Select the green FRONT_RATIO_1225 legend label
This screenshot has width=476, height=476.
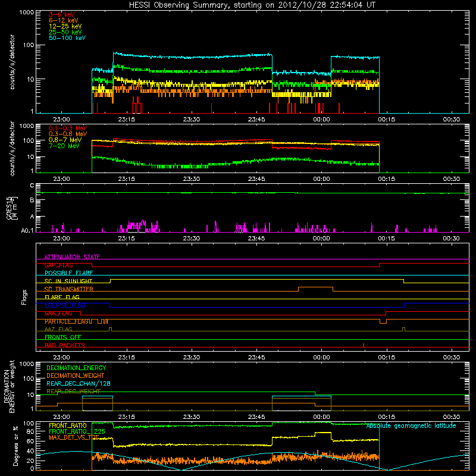(77, 431)
